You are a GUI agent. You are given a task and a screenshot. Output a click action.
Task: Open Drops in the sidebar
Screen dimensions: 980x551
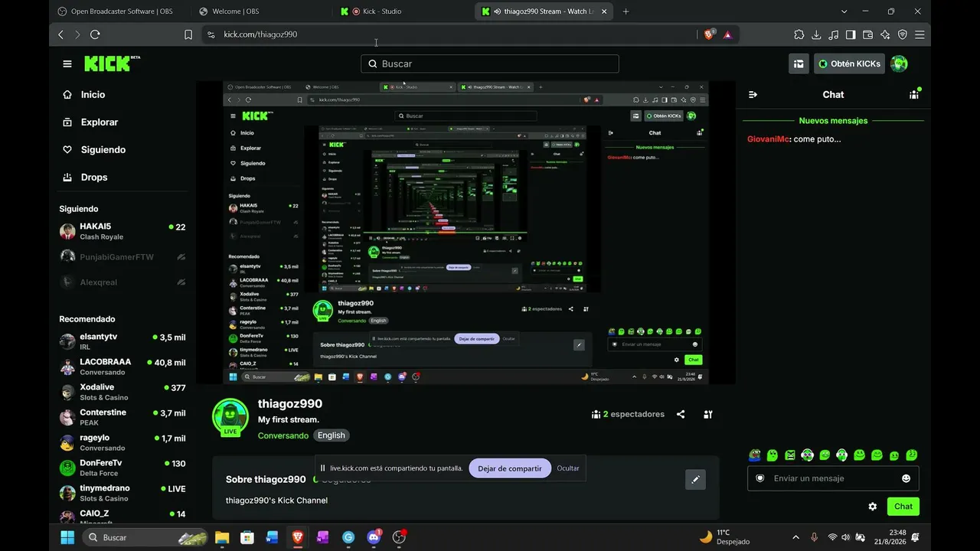tap(94, 178)
